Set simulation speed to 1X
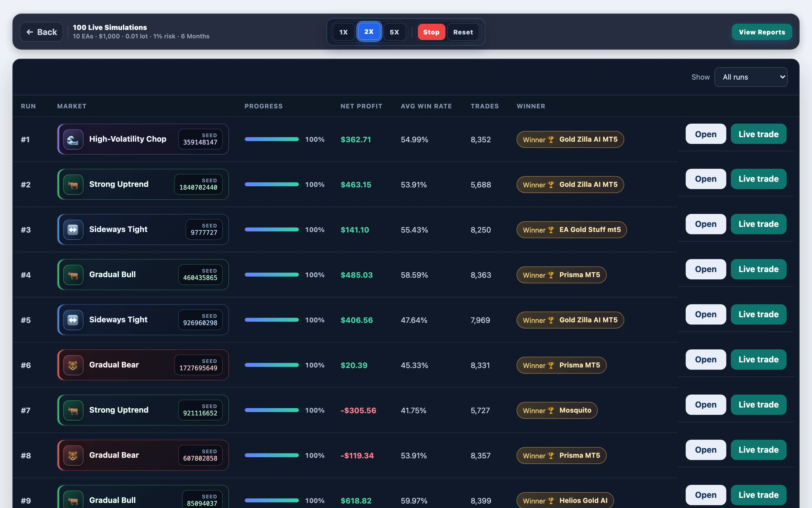The height and width of the screenshot is (508, 812). [x=344, y=32]
